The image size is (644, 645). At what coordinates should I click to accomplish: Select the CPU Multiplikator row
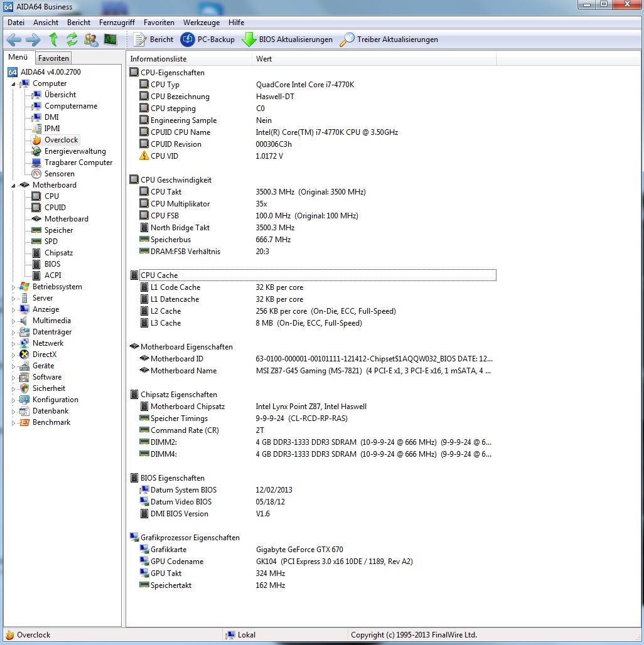pos(313,204)
